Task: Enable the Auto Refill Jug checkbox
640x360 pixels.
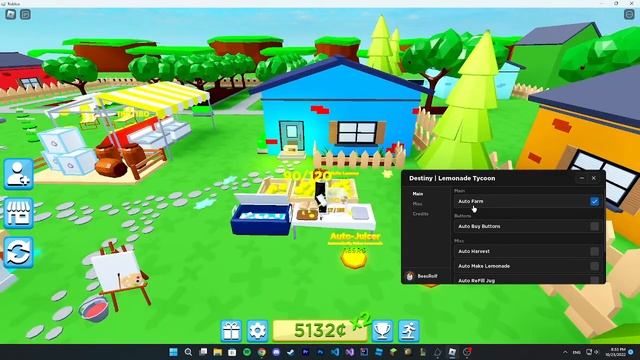Action: coord(594,280)
